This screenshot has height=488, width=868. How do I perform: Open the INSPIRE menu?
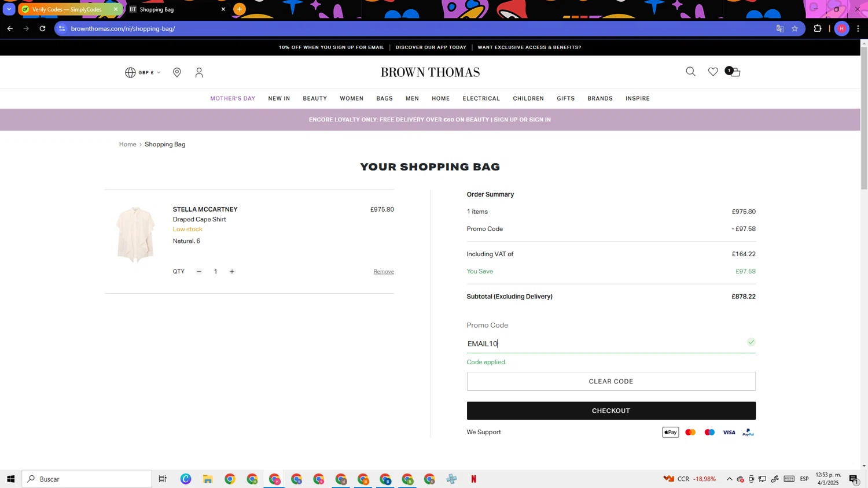pos(637,98)
